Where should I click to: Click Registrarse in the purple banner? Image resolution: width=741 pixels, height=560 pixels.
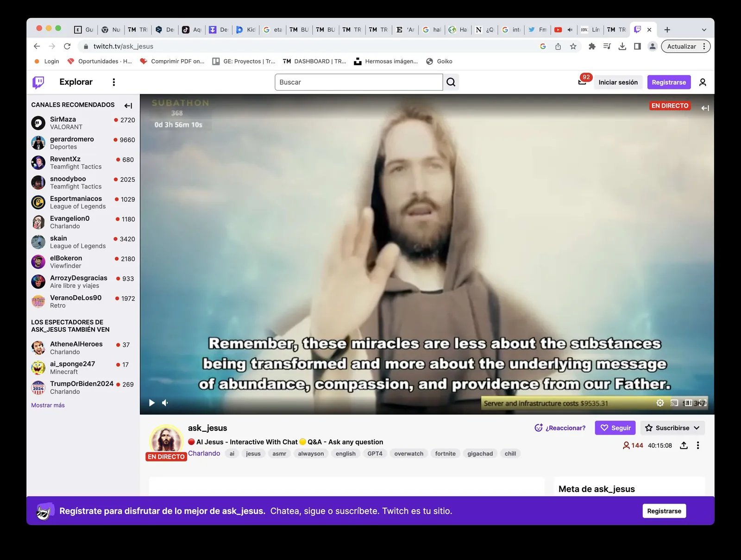click(x=664, y=511)
